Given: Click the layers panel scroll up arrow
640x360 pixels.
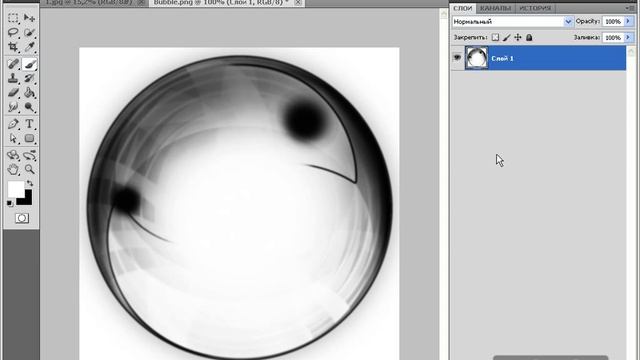Looking at the screenshot, I should (631, 51).
